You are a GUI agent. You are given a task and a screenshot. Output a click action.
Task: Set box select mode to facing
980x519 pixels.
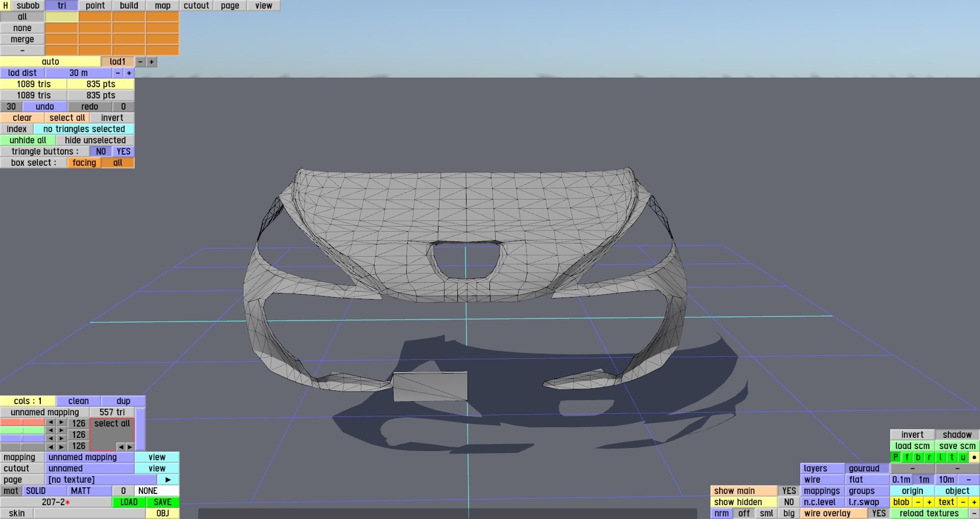[84, 163]
